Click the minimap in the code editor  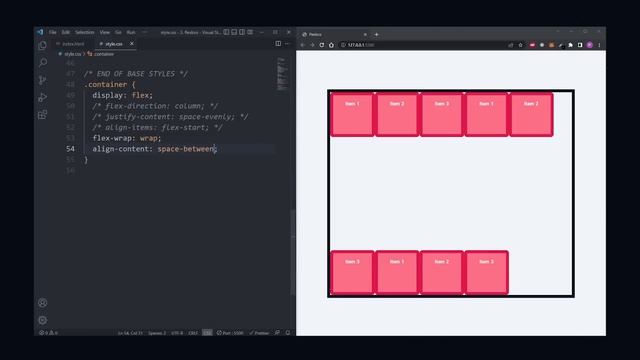pos(282,73)
